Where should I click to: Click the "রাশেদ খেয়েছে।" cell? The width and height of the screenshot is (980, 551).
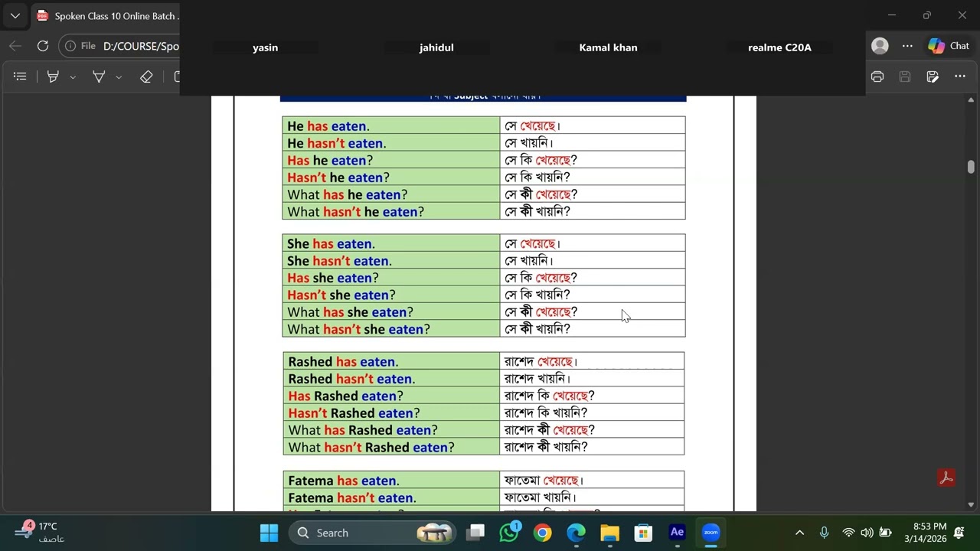592,361
